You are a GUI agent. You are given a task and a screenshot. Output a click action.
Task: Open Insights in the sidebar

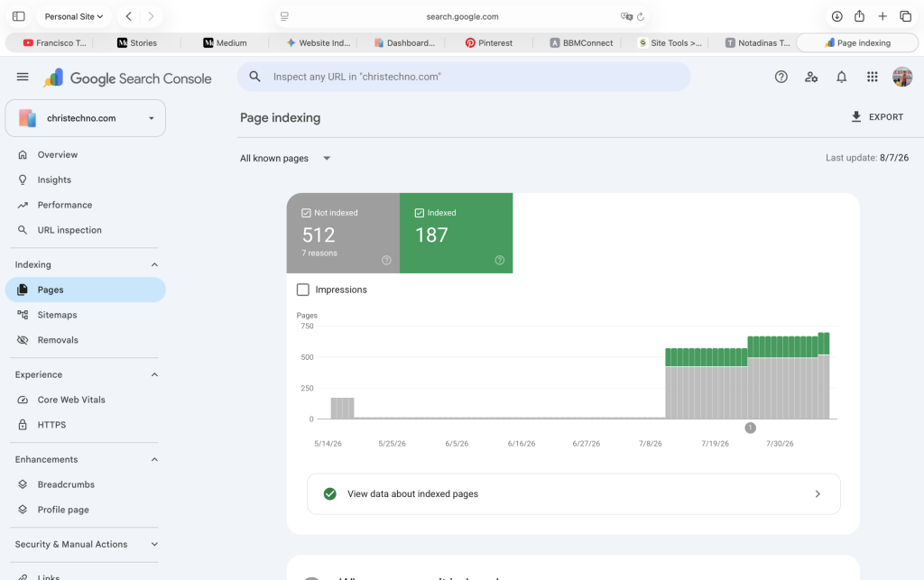[x=86, y=180]
